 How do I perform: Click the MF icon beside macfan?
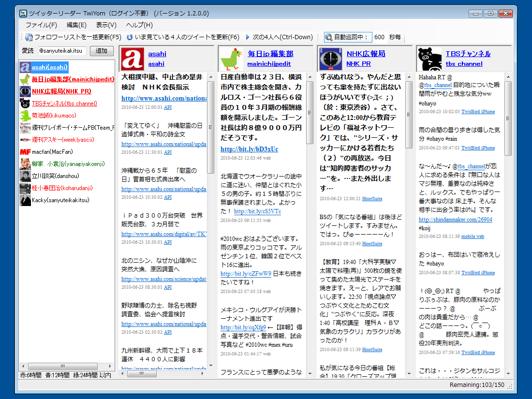25,152
